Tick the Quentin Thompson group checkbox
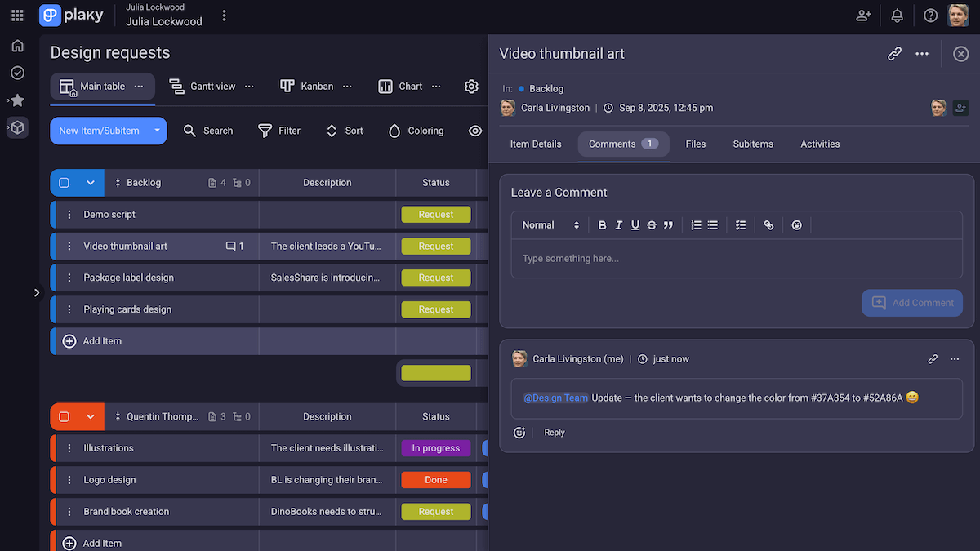 (x=65, y=416)
